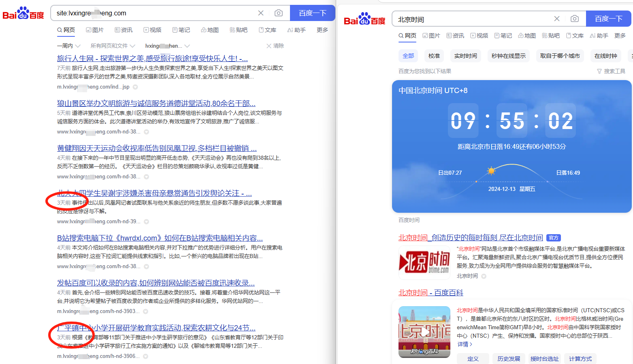Clear the 北京时间 search query

coord(557,19)
